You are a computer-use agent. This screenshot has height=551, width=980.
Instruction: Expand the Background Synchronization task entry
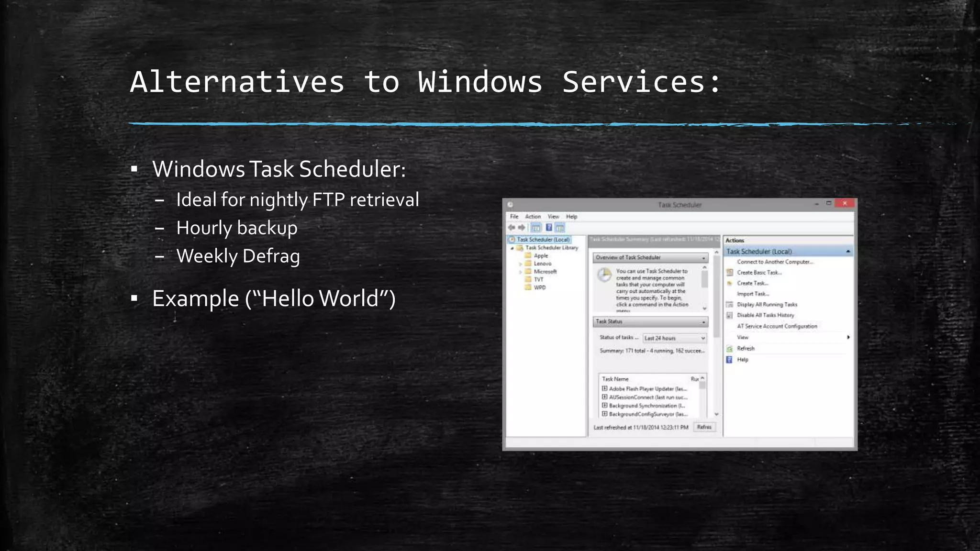(x=605, y=406)
